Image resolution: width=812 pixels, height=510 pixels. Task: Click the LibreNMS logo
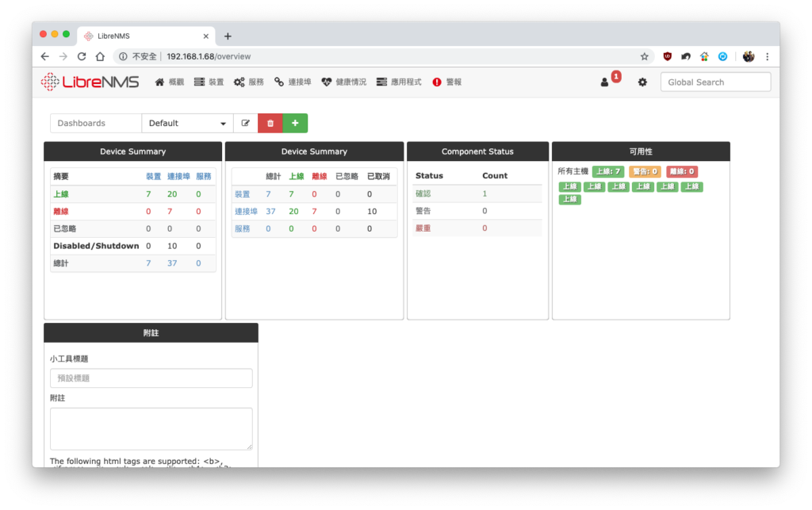[90, 82]
